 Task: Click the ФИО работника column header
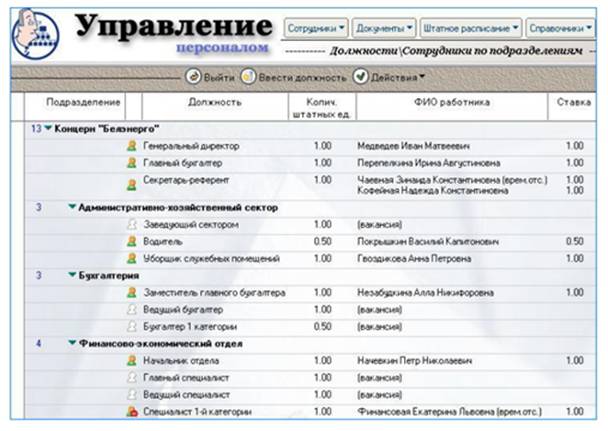click(x=451, y=102)
